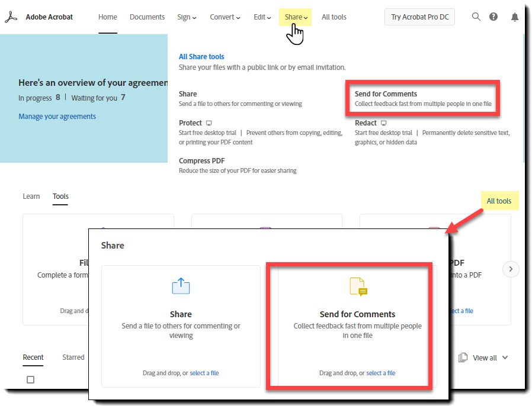Open the notifications bell icon
532x406 pixels.
pyautogui.click(x=515, y=17)
